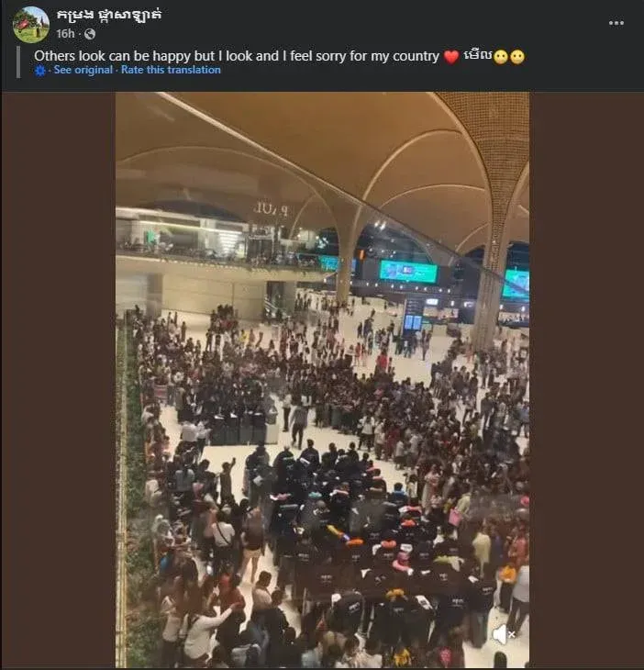644x670 pixels.
Task: Click the Khmer profile name of the poster
Action: [x=109, y=15]
